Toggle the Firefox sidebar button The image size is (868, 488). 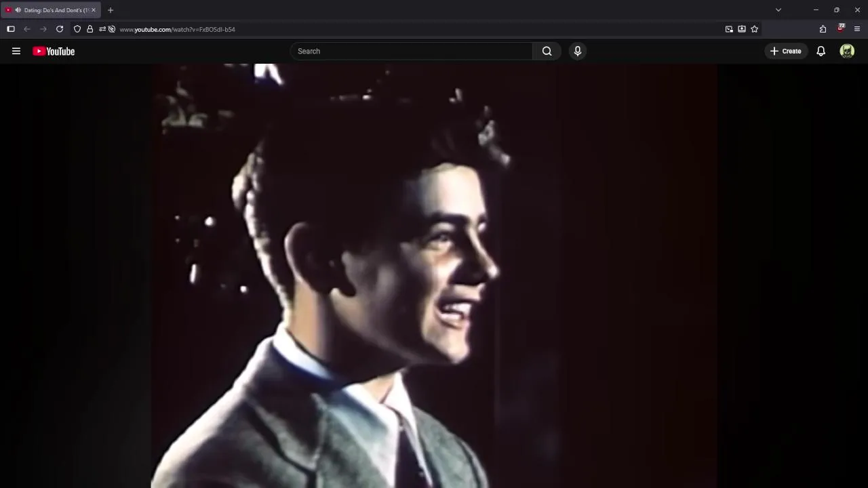(x=11, y=29)
